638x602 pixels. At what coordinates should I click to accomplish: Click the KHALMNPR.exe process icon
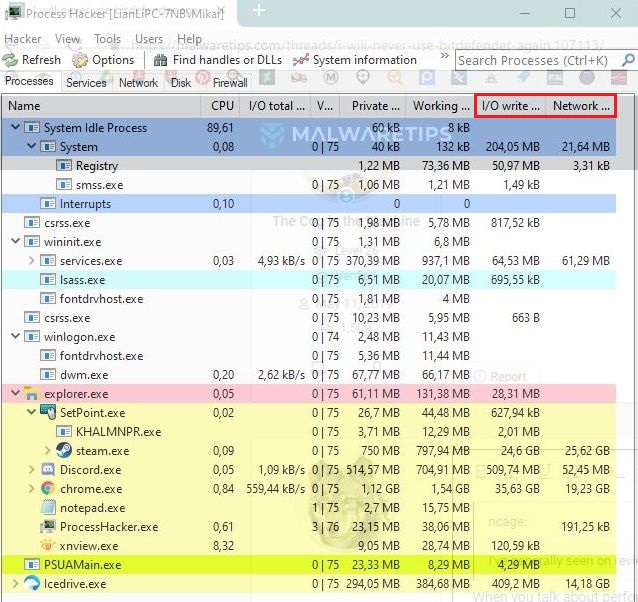click(x=64, y=431)
